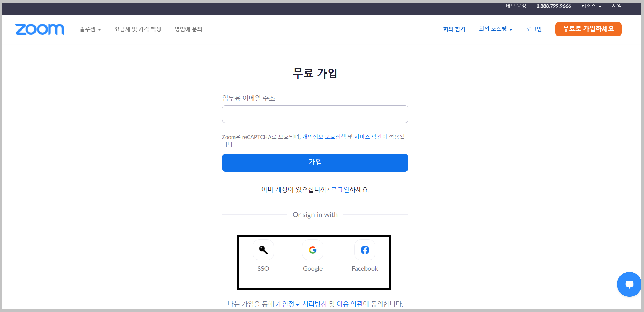Open the 이용 약관 link at bottom
This screenshot has height=312, width=644.
click(x=350, y=304)
